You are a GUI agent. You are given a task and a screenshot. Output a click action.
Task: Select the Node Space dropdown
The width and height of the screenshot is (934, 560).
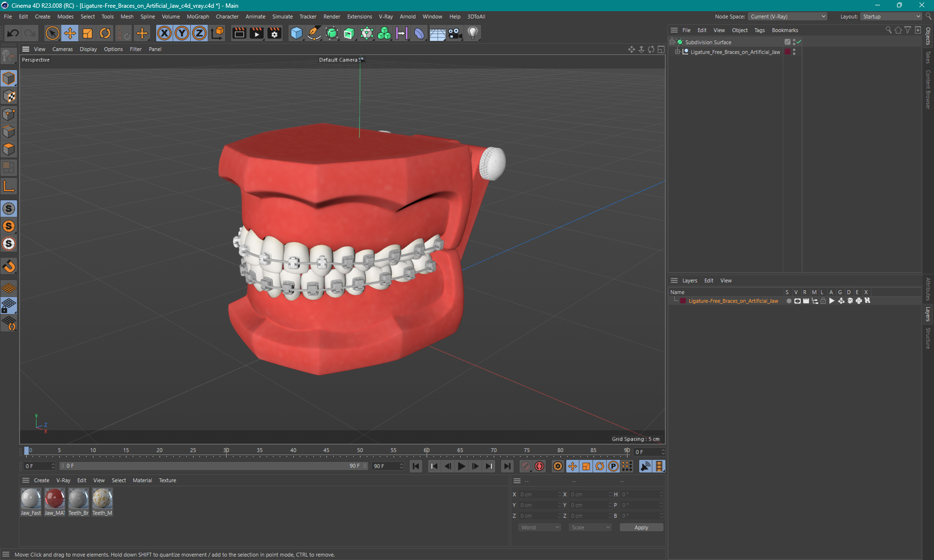point(787,16)
